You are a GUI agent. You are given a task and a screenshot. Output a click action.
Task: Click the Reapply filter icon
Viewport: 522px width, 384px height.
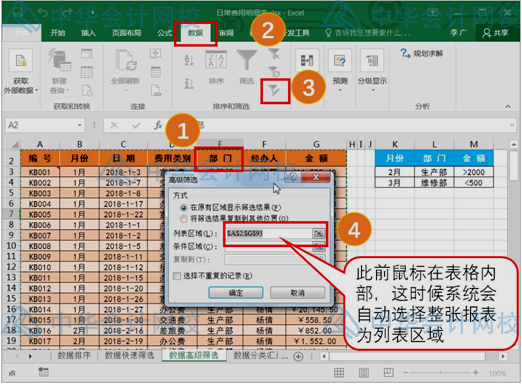click(274, 71)
